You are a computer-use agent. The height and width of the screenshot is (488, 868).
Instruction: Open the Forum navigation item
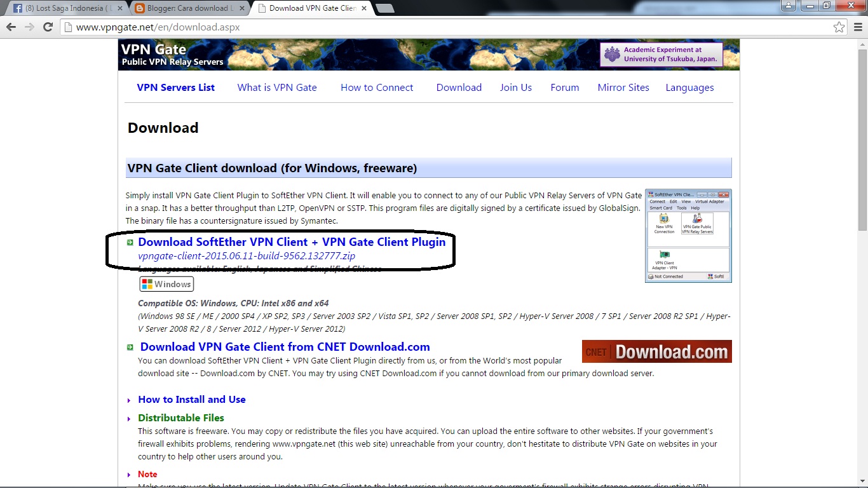pos(565,88)
